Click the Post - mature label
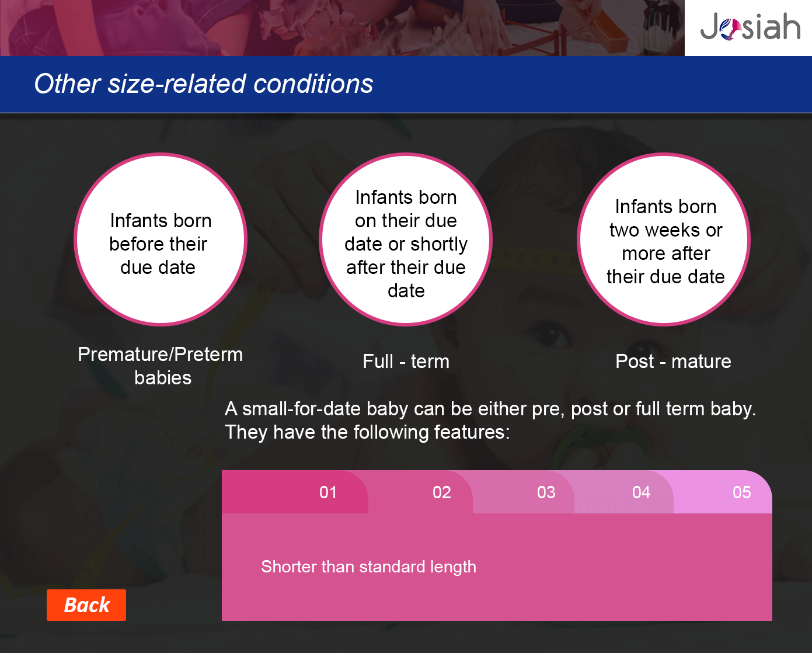 click(x=673, y=362)
